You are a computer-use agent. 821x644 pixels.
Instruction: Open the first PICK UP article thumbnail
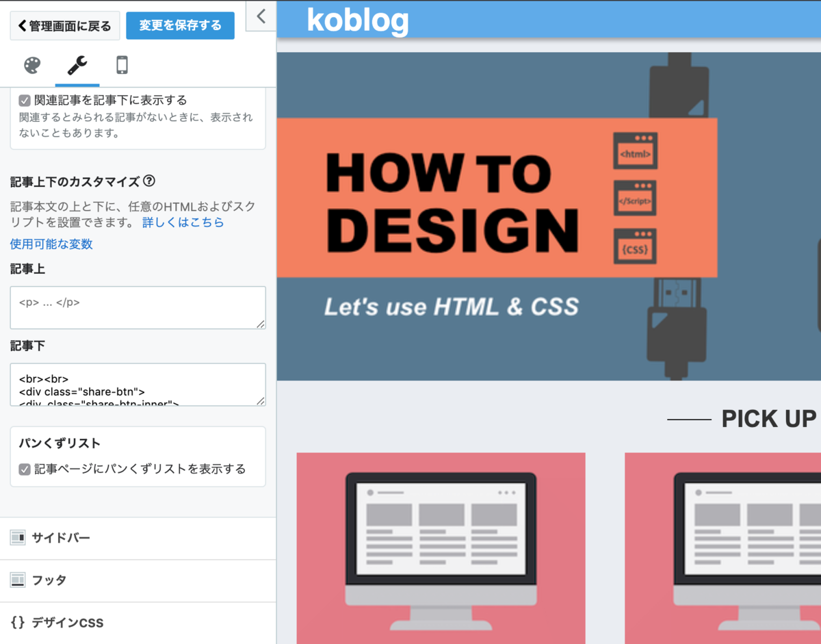tap(441, 548)
